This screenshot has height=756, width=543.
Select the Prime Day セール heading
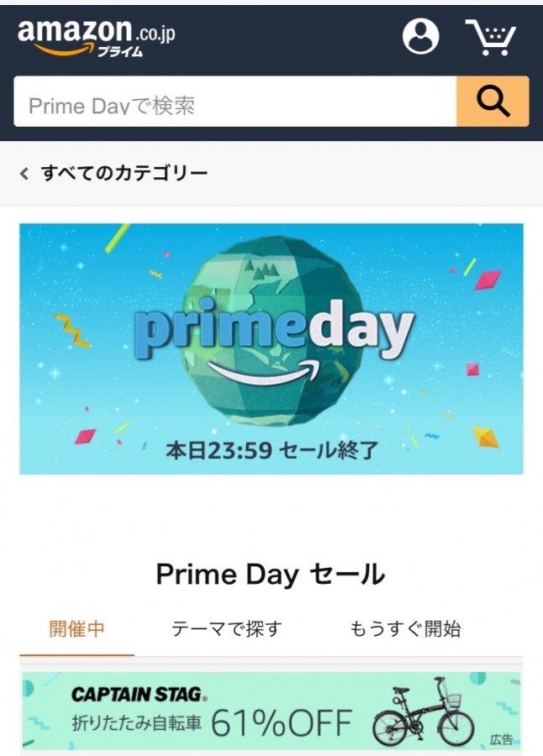point(271,575)
